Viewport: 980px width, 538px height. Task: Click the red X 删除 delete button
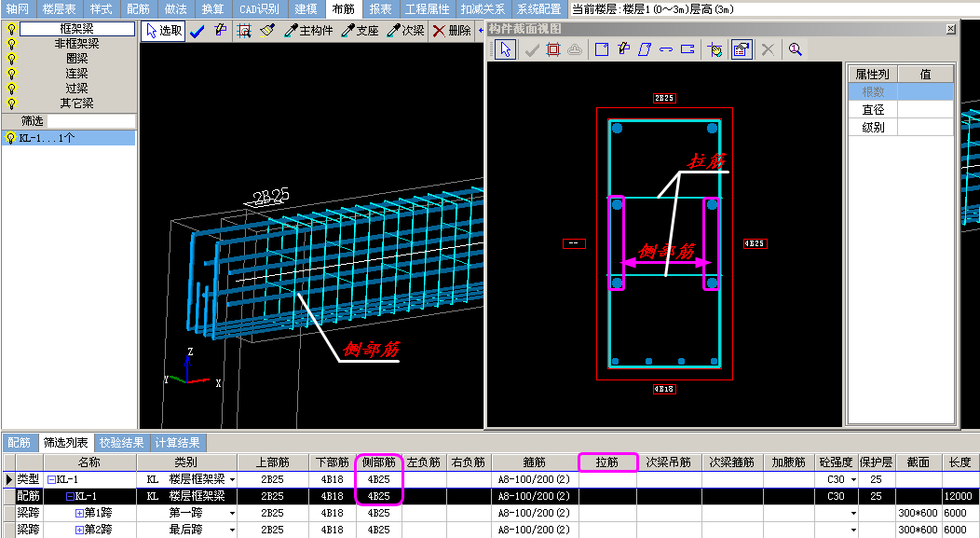click(452, 31)
